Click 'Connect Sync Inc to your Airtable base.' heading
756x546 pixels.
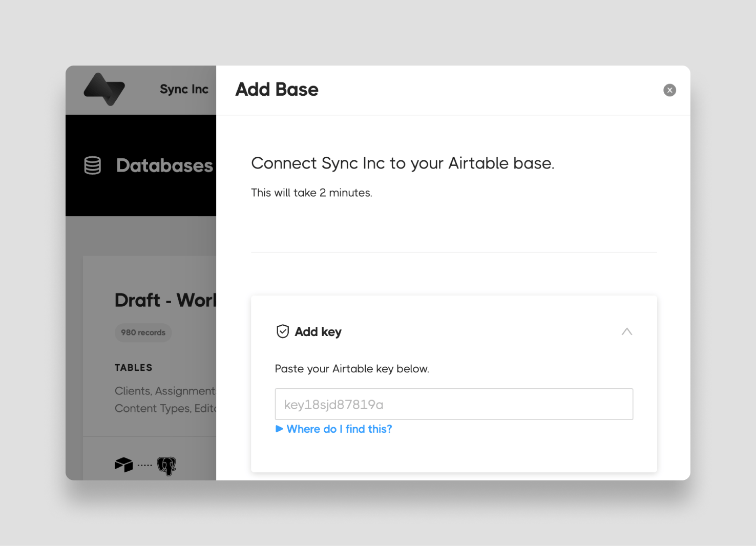(403, 163)
